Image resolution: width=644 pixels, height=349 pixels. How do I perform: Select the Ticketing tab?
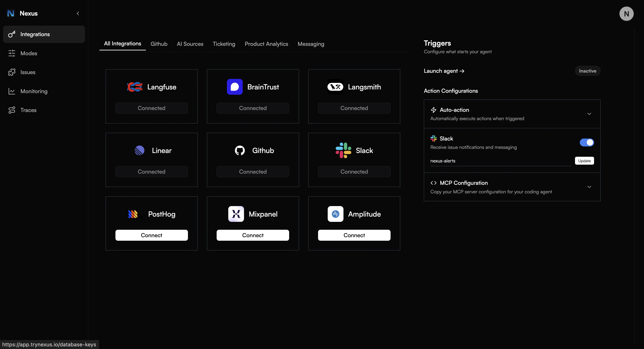click(x=224, y=44)
